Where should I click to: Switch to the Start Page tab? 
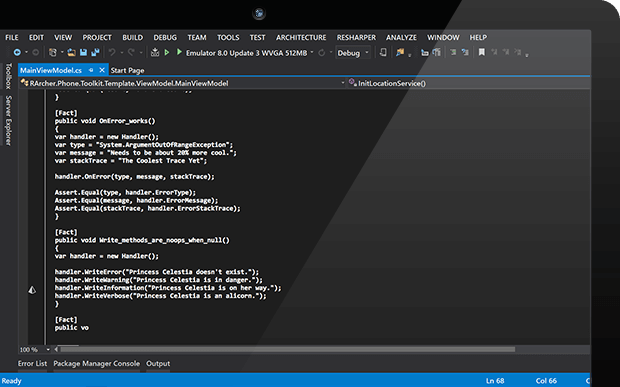127,70
